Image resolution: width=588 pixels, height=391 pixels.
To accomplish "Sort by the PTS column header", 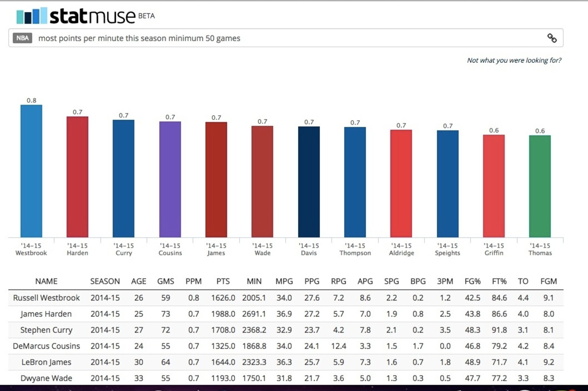I will [x=223, y=281].
